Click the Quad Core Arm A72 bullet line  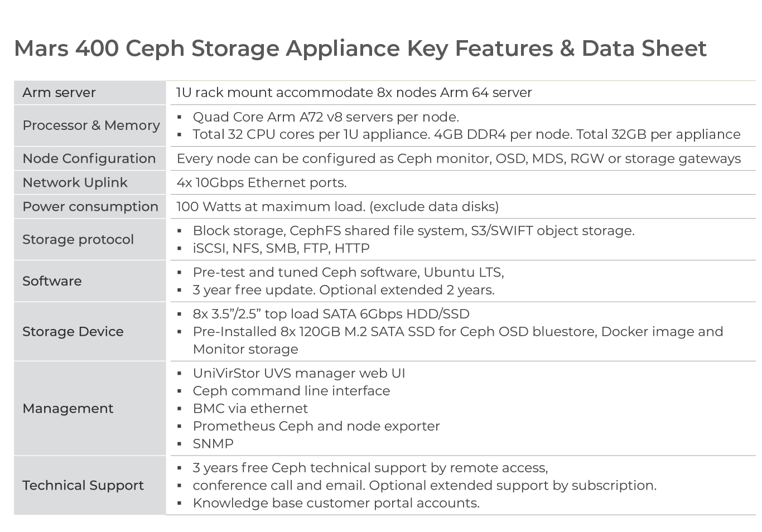click(326, 117)
